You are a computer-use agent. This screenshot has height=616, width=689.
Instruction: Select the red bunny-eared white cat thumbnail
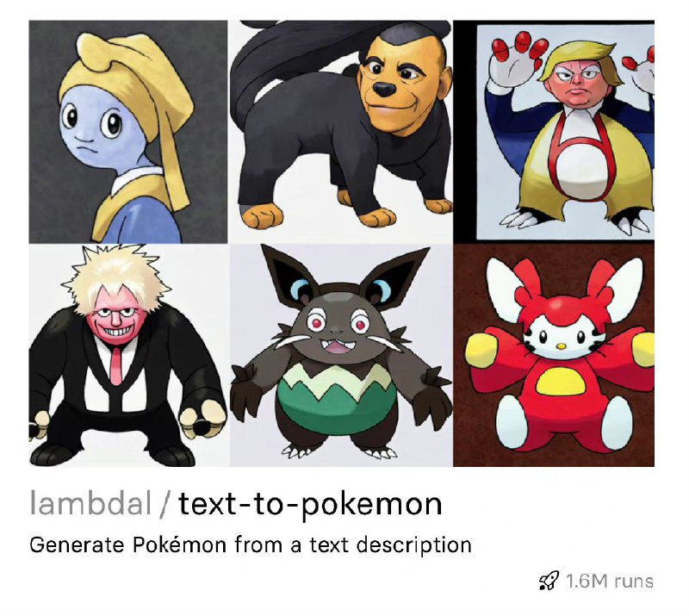[554, 355]
